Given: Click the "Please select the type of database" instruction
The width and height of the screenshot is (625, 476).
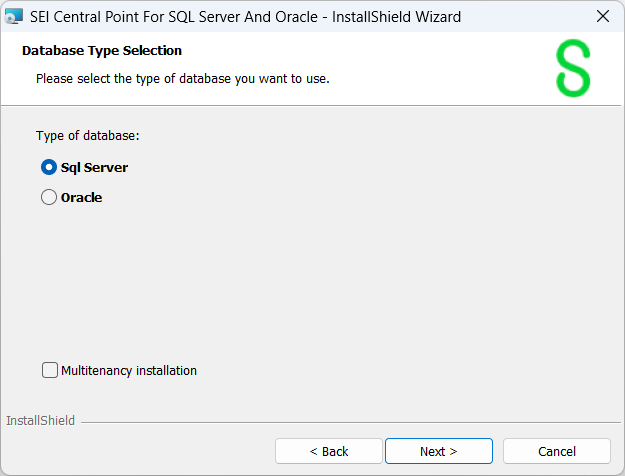Looking at the screenshot, I should (x=183, y=78).
